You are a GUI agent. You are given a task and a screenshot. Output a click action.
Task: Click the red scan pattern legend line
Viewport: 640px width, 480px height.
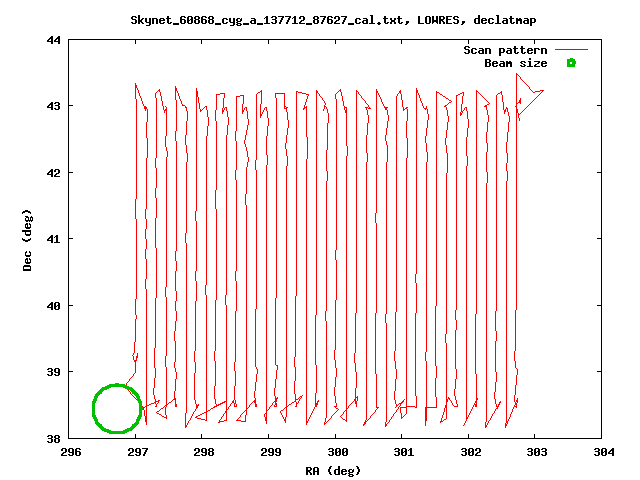pyautogui.click(x=571, y=50)
